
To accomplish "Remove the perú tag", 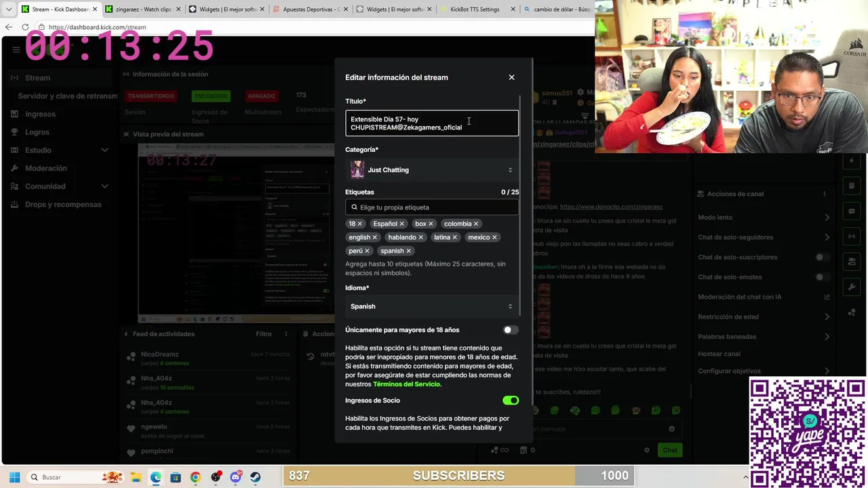I will 367,251.
